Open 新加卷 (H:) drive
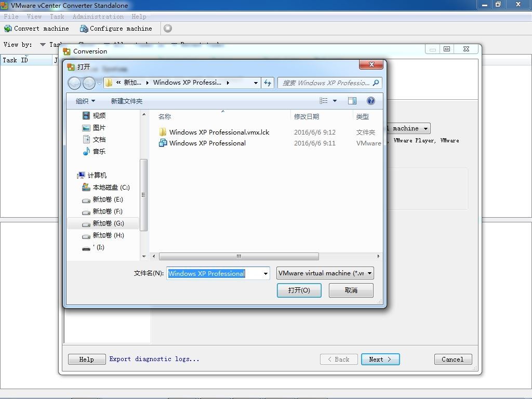This screenshot has width=532, height=399. click(x=103, y=235)
